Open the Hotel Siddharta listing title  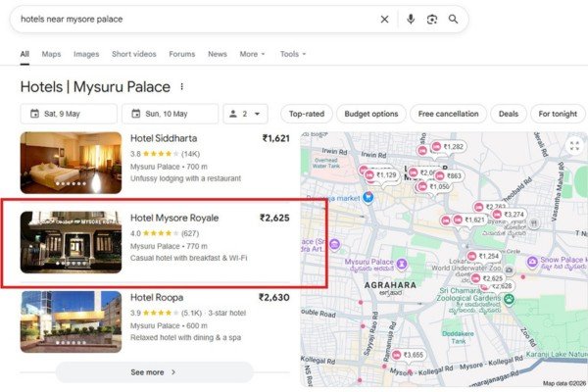pos(164,138)
